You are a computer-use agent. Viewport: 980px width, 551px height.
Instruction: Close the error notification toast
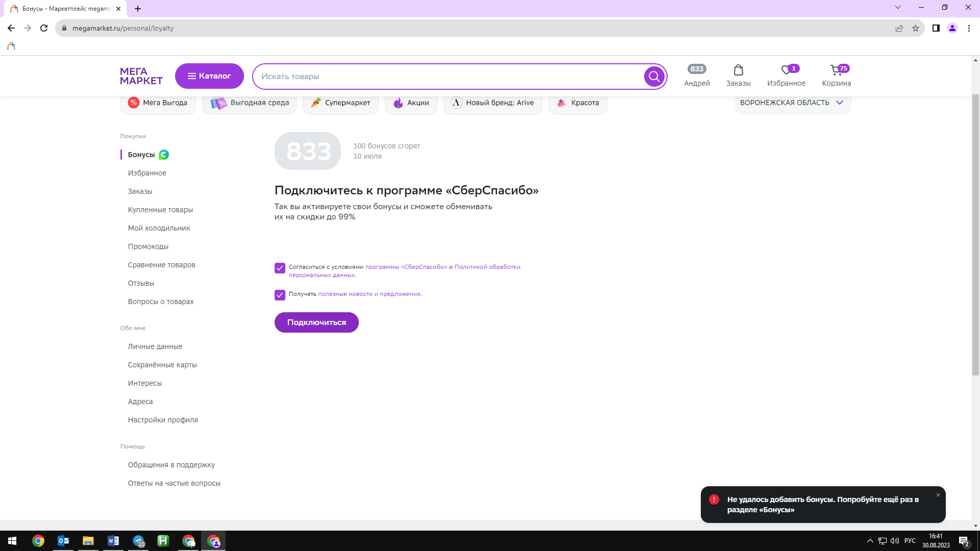pos(938,495)
